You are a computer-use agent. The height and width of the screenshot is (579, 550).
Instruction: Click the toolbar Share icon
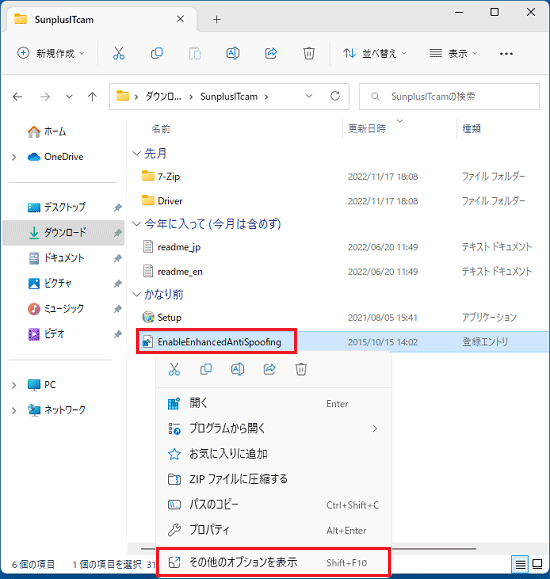pos(271,54)
